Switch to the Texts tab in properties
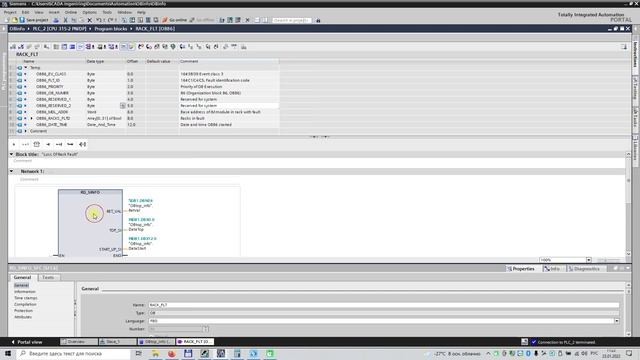The height and width of the screenshot is (360, 640). [x=48, y=278]
